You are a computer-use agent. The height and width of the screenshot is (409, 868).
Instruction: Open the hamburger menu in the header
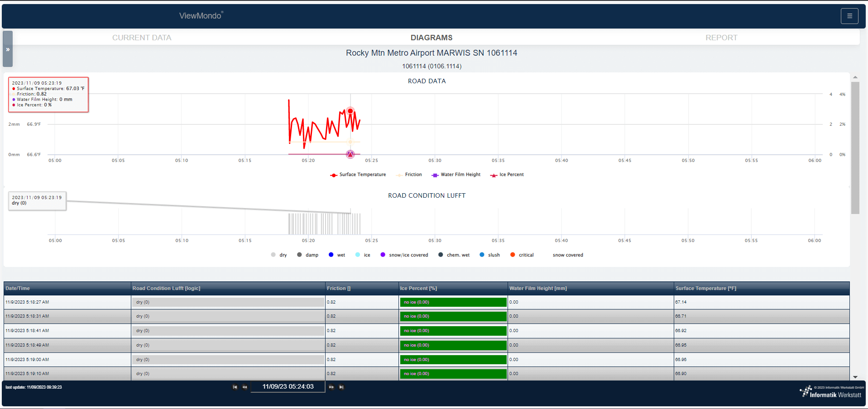[849, 16]
